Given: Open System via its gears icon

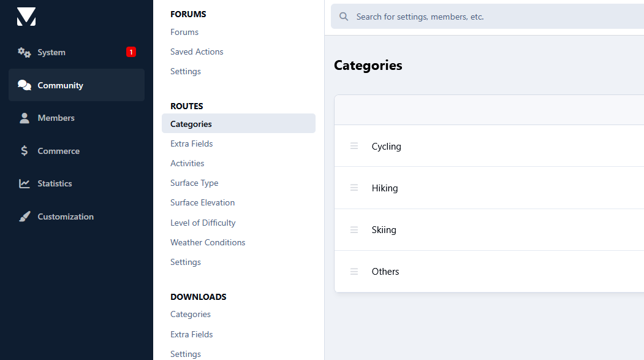Looking at the screenshot, I should (25, 52).
